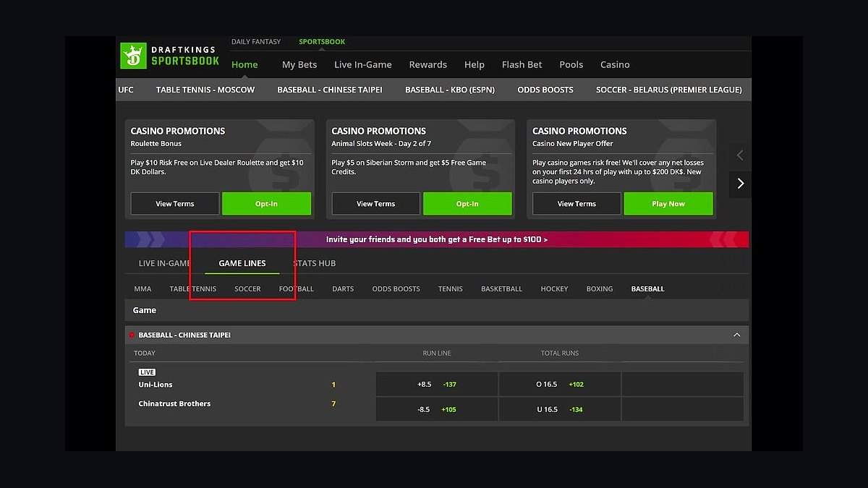Select UFC in the quick links bar

click(126, 90)
